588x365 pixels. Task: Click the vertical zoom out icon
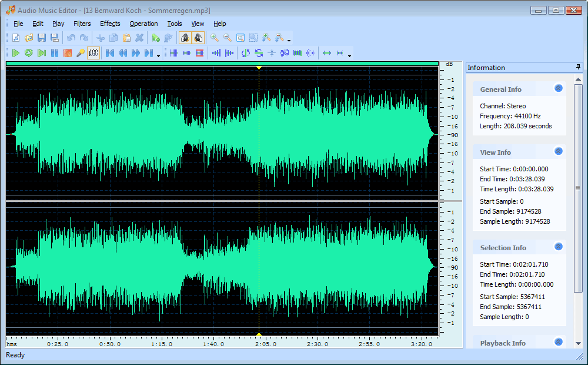click(279, 38)
